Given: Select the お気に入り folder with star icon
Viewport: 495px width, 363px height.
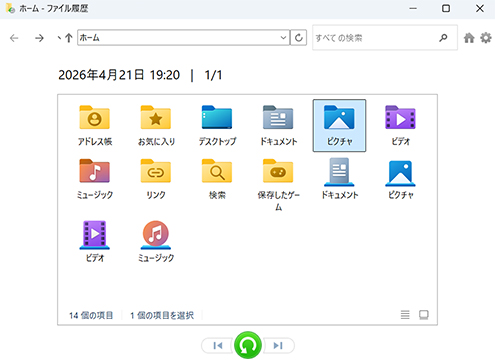Looking at the screenshot, I should [156, 126].
